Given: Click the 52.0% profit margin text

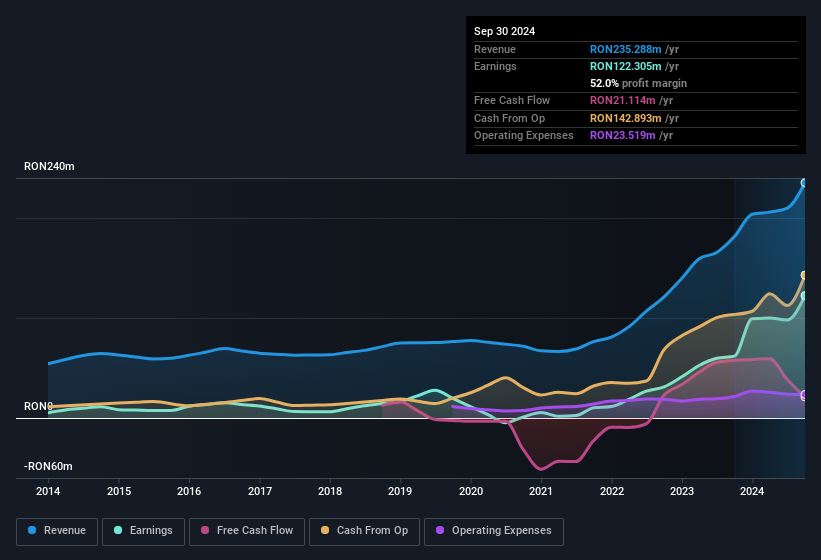Looking at the screenshot, I should tap(638, 83).
